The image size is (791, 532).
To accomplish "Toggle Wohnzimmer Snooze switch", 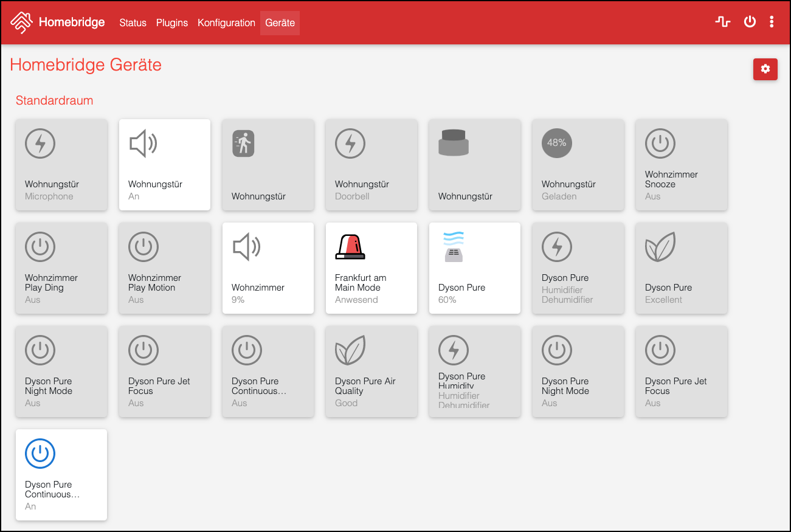I will pyautogui.click(x=681, y=165).
